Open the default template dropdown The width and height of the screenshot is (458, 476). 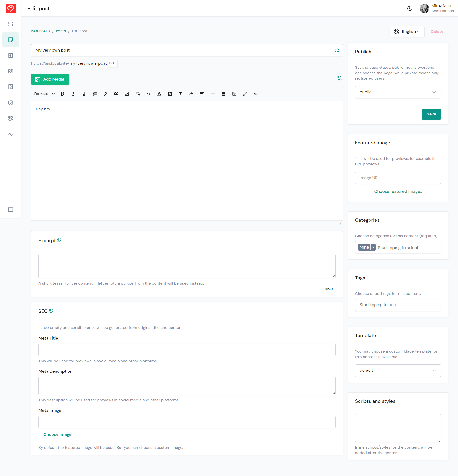[x=398, y=370]
